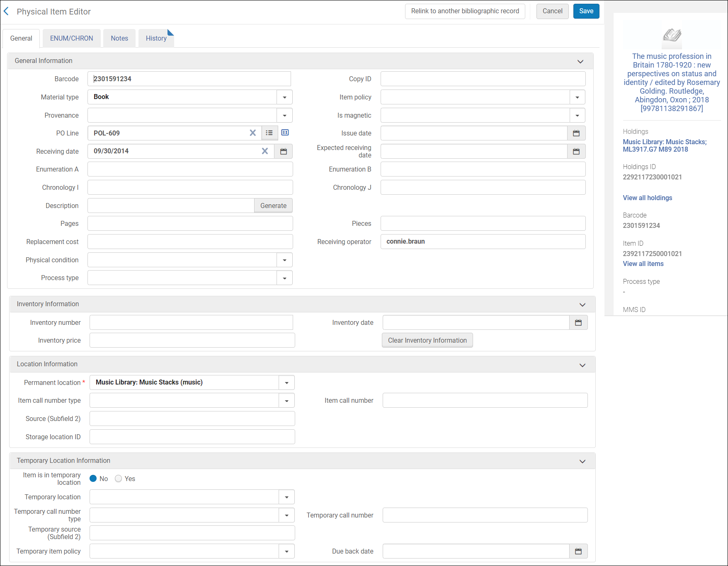728x566 pixels.
Task: Open the Permanent location dropdown
Action: tap(286, 382)
